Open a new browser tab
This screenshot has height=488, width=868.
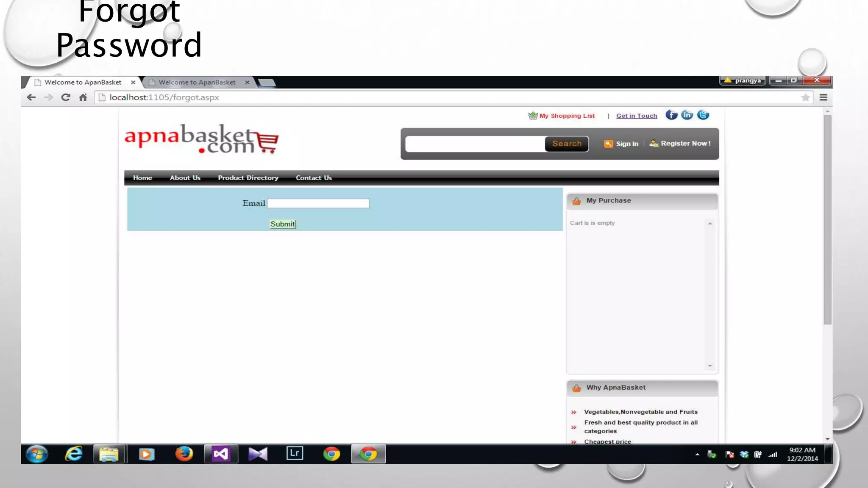(267, 83)
